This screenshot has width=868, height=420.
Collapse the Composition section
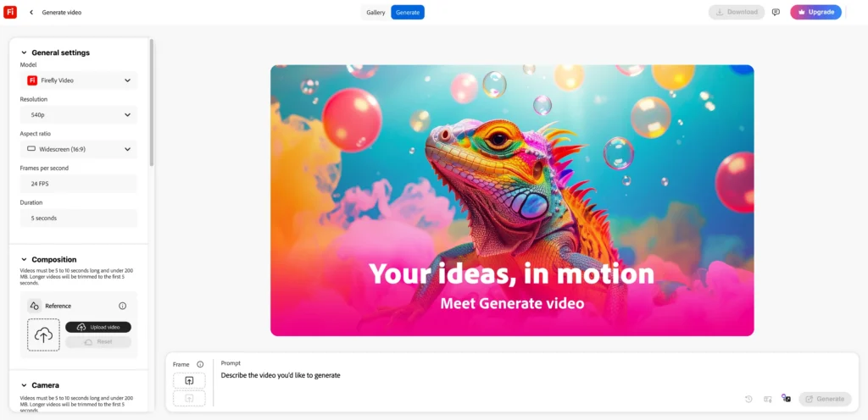click(24, 260)
